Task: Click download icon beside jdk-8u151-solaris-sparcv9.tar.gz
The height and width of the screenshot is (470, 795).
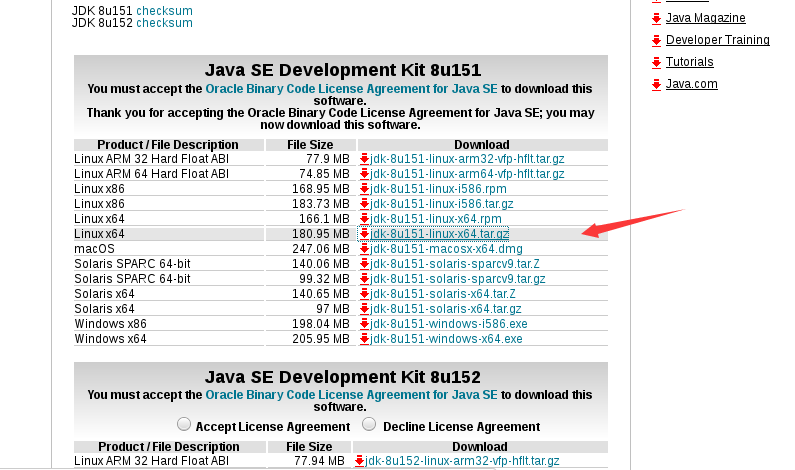Action: click(364, 279)
